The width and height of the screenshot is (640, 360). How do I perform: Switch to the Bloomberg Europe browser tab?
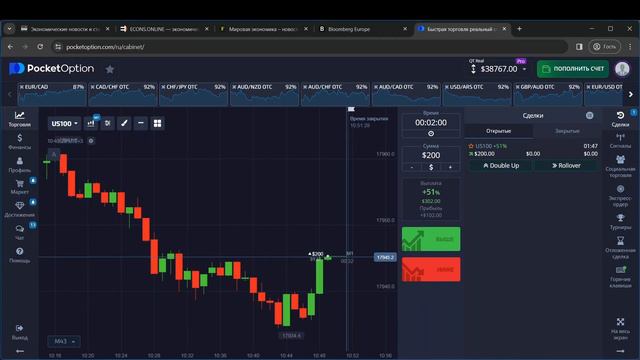pyautogui.click(x=363, y=29)
